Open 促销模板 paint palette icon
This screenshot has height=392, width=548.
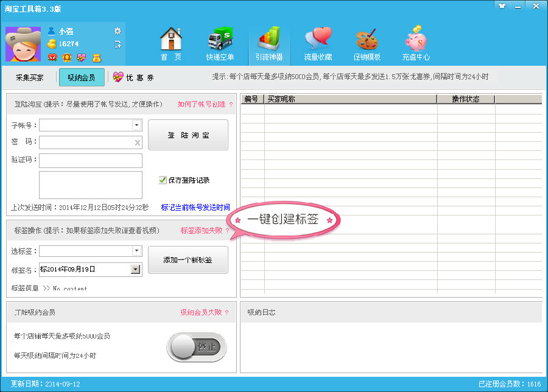tap(367, 42)
